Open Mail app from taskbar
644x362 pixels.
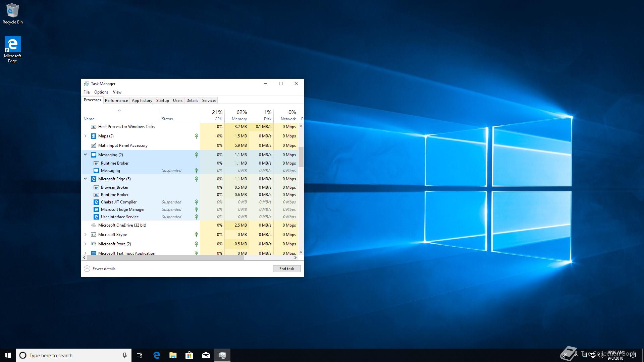click(206, 355)
